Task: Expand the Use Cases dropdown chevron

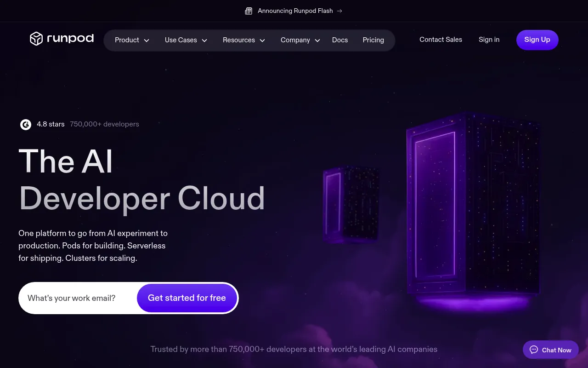Action: pyautogui.click(x=204, y=40)
